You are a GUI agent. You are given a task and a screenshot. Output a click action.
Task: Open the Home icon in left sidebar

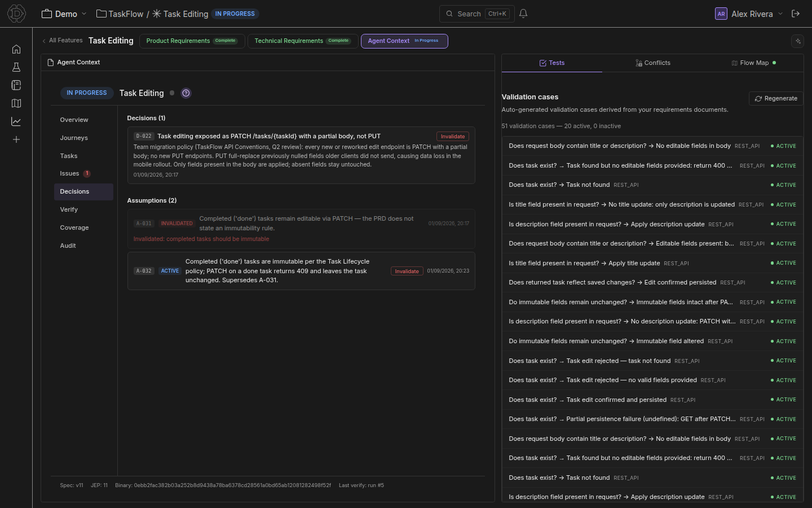(x=16, y=49)
